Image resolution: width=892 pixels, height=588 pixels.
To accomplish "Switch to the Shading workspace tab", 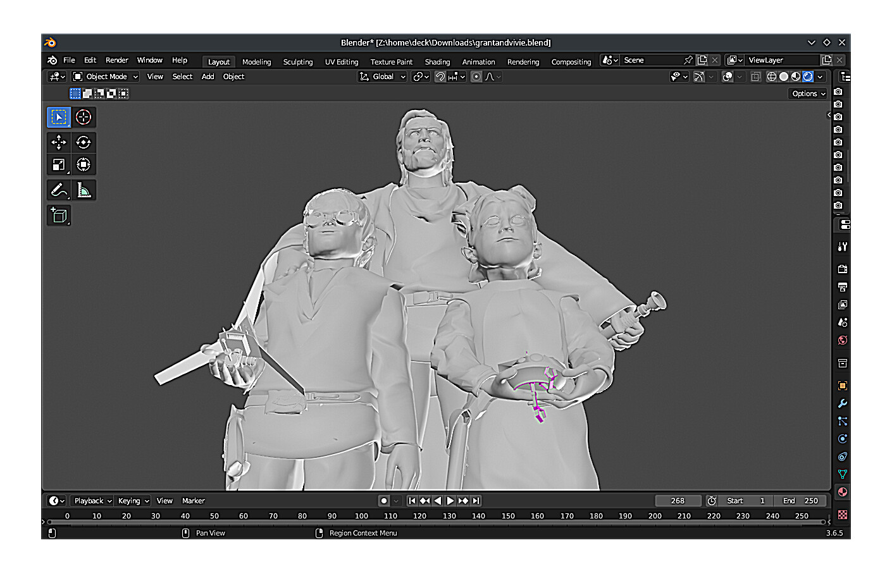I will click(437, 62).
